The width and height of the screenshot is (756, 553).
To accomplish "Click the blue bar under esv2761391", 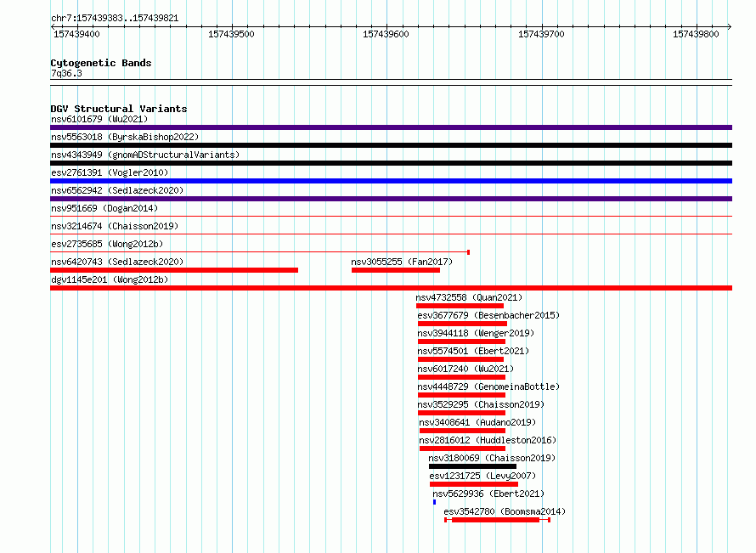I will click(x=391, y=181).
